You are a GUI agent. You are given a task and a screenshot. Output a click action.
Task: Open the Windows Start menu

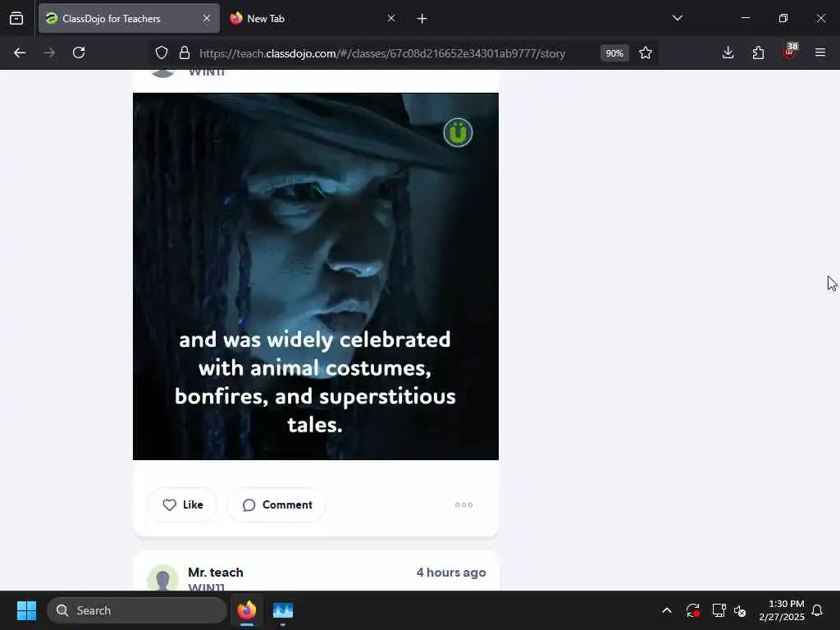click(x=26, y=610)
